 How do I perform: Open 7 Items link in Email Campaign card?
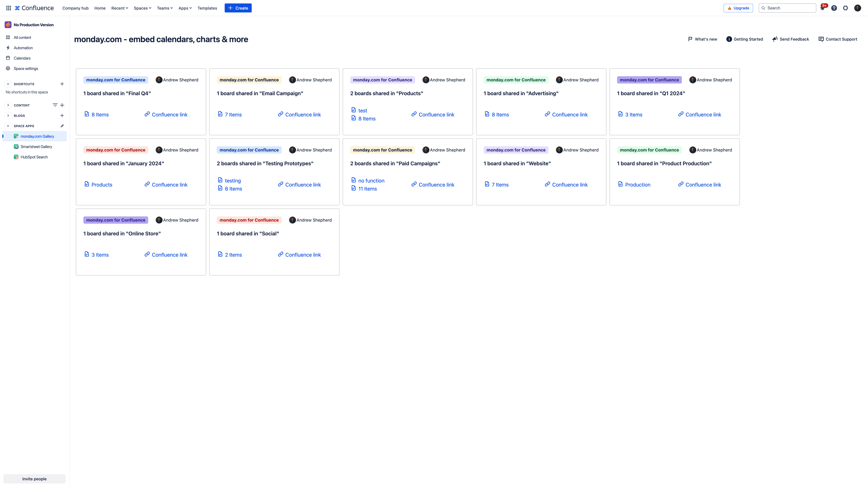233,114
